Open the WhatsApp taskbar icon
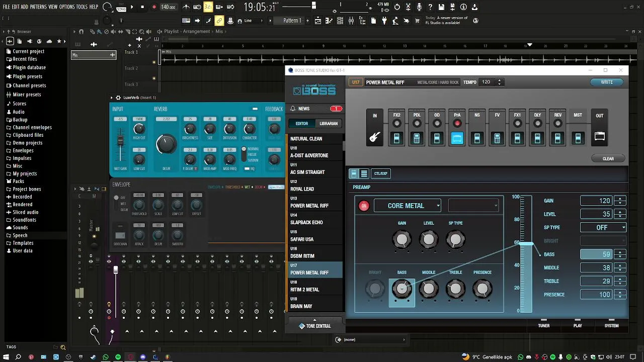This screenshot has width=644, height=362. click(106, 357)
